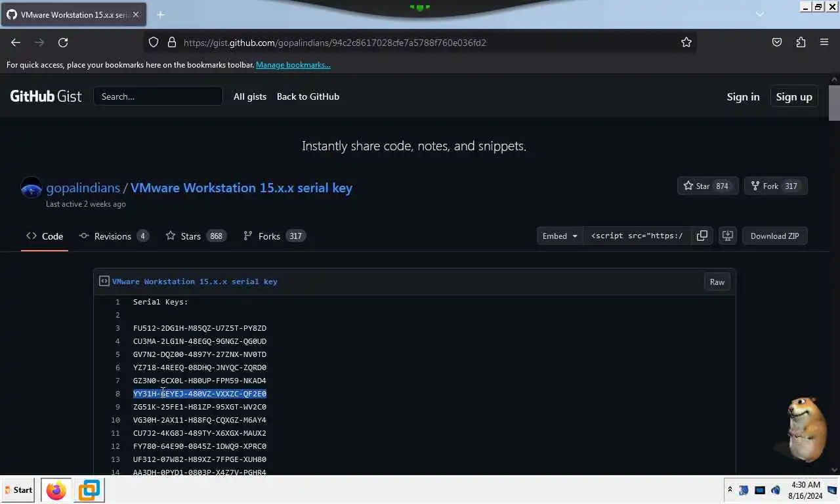The image size is (840, 504).
Task: Switch to the Code tab
Action: [45, 236]
